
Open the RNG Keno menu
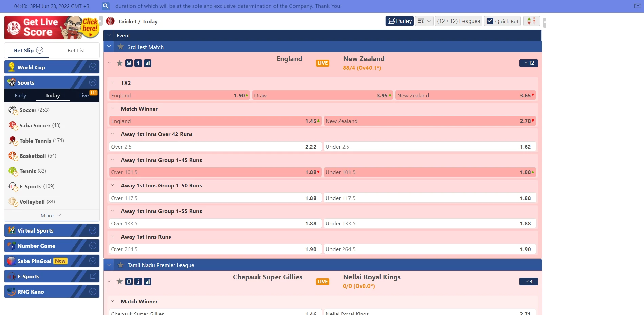click(x=52, y=292)
